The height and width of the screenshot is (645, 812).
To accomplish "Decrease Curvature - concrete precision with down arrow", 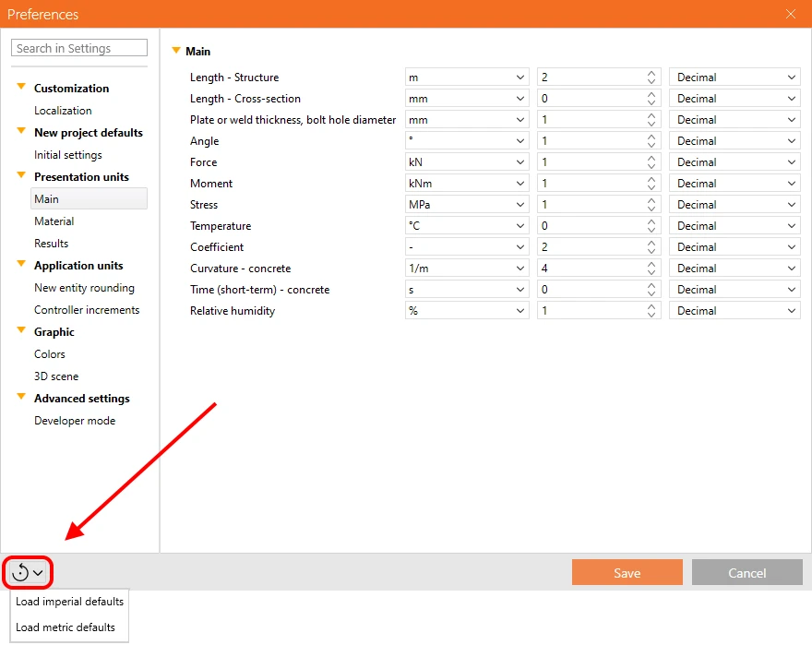I will coord(651,272).
